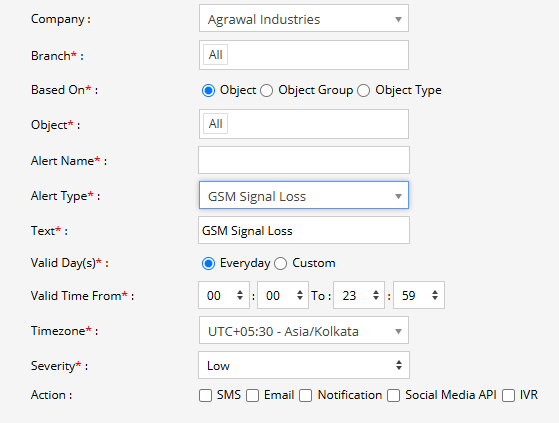Focus the Alert Name input field
The width and height of the screenshot is (559, 423).
[x=304, y=160]
